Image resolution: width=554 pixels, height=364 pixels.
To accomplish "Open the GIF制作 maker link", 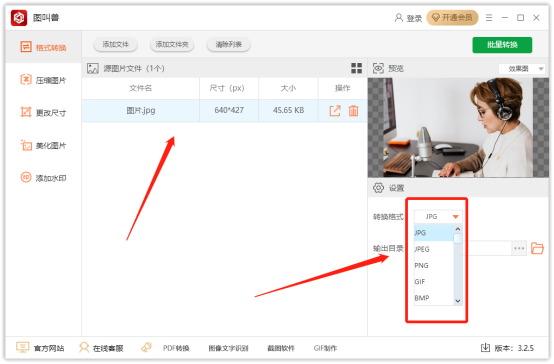I will pyautogui.click(x=325, y=348).
